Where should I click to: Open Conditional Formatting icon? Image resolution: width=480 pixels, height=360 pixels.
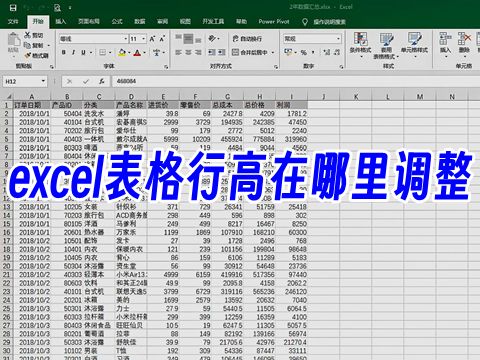[360, 39]
